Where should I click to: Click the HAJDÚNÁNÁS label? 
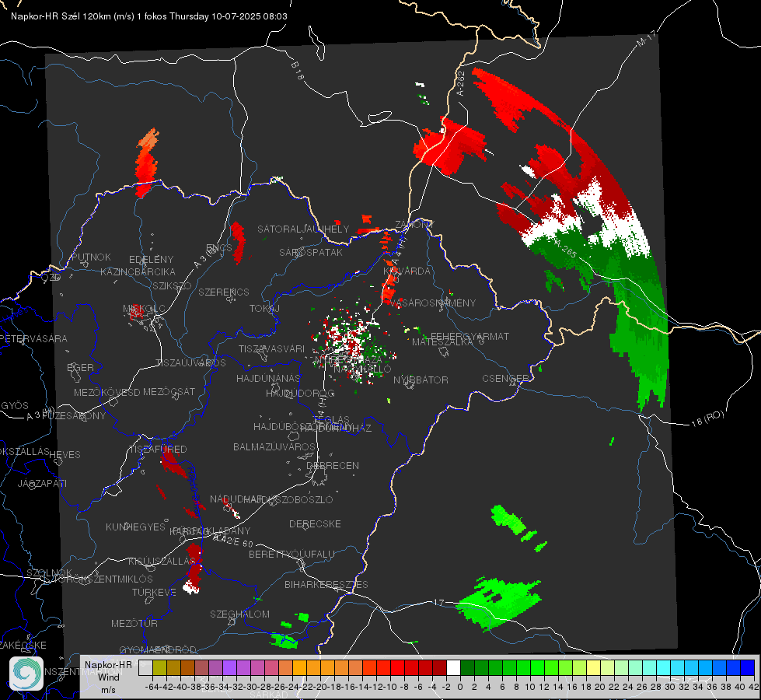tap(268, 378)
